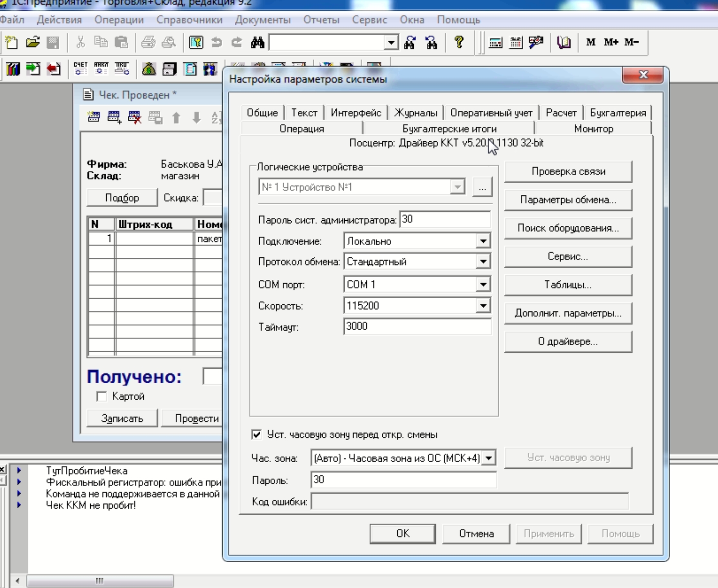Screen dimensions: 718x588
Task: Click the Таймаут input field
Action: pyautogui.click(x=417, y=326)
